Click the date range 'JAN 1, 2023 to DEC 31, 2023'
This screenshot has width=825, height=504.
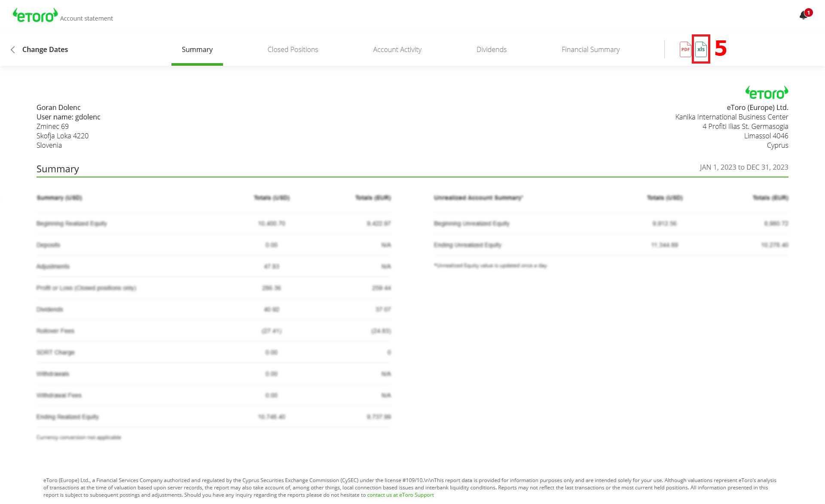[x=744, y=167]
